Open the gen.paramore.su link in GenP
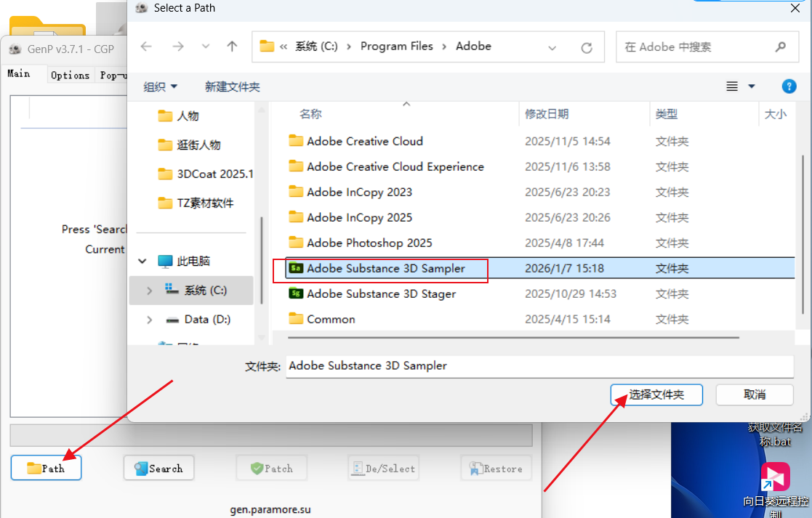 coord(270,510)
